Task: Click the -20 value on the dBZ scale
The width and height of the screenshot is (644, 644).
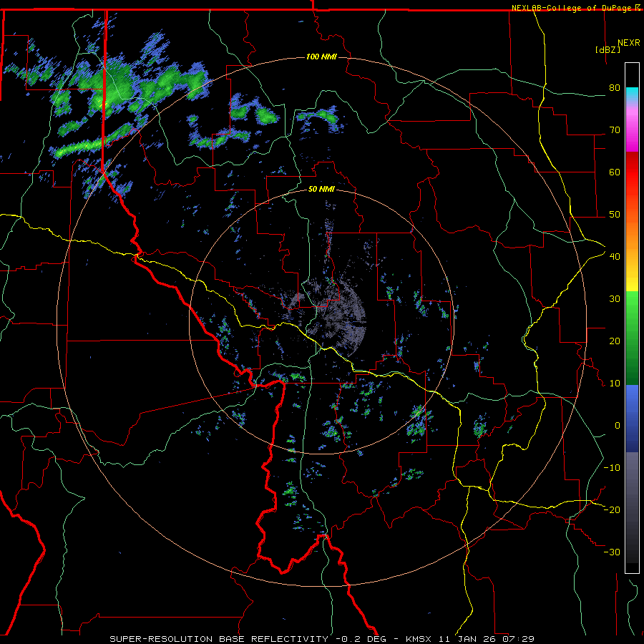Action: (x=612, y=509)
